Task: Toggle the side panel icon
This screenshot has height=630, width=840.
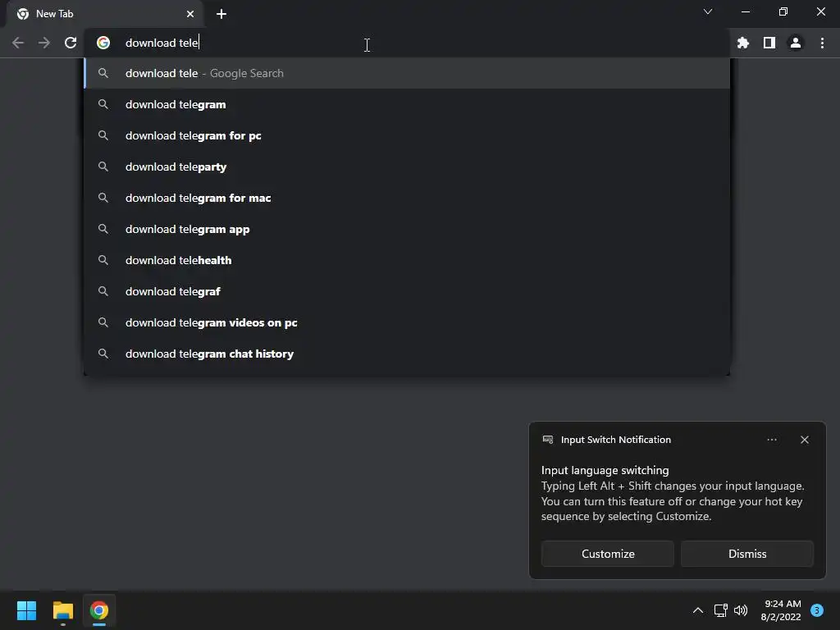Action: pyautogui.click(x=769, y=43)
